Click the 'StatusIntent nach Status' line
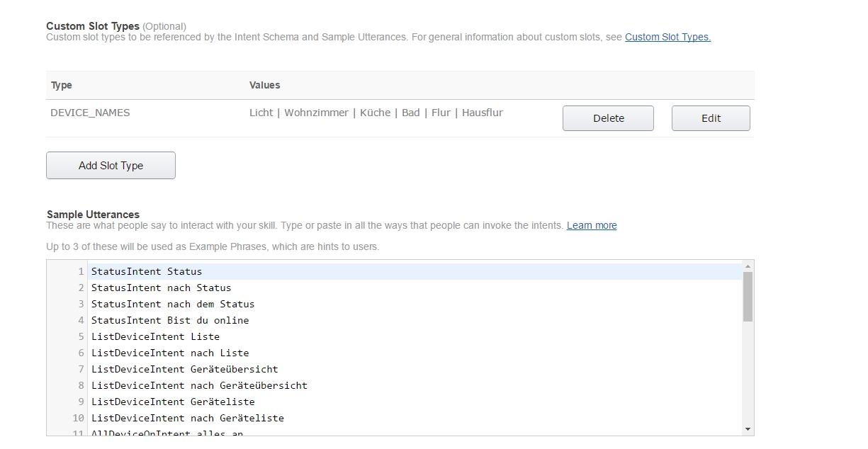Screen dimensions: 868x449 [161, 288]
